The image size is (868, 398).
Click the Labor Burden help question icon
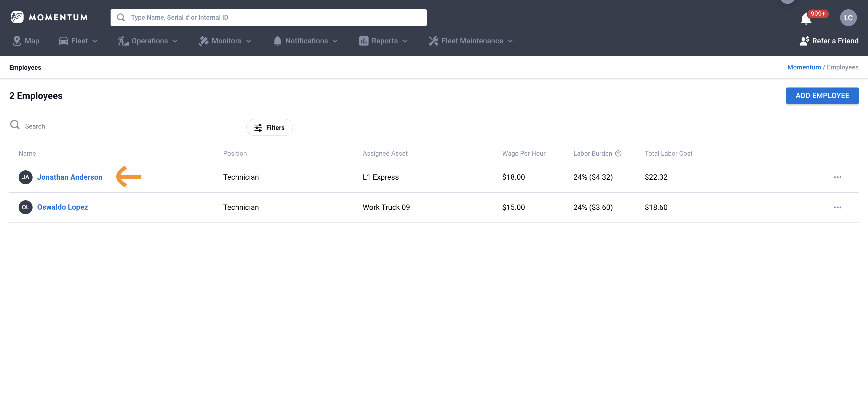point(618,154)
